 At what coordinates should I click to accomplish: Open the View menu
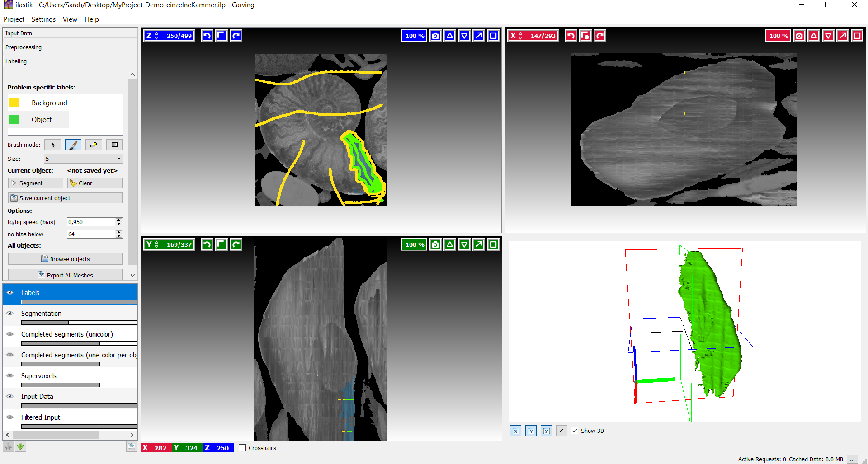click(x=70, y=19)
